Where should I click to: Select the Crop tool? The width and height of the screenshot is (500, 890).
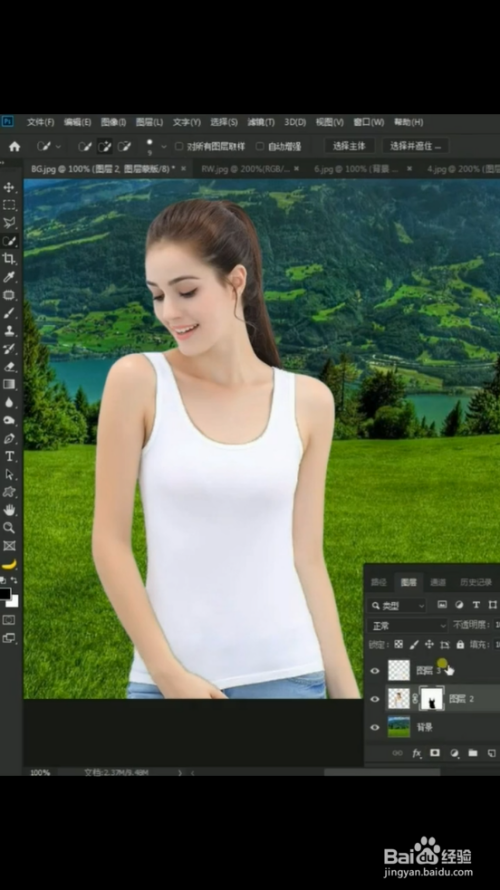[x=9, y=259]
